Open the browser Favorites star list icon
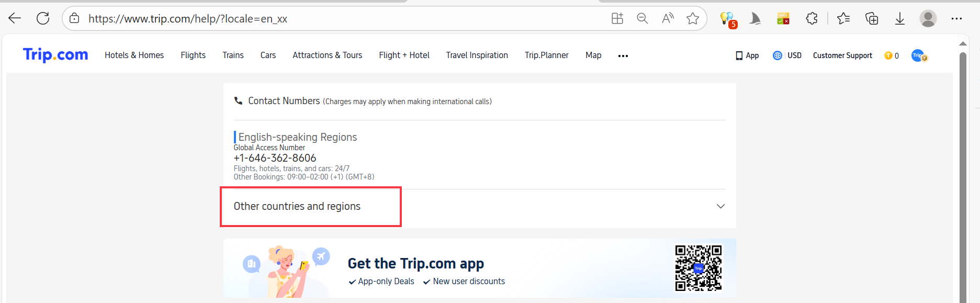Image resolution: width=980 pixels, height=303 pixels. pos(843,18)
